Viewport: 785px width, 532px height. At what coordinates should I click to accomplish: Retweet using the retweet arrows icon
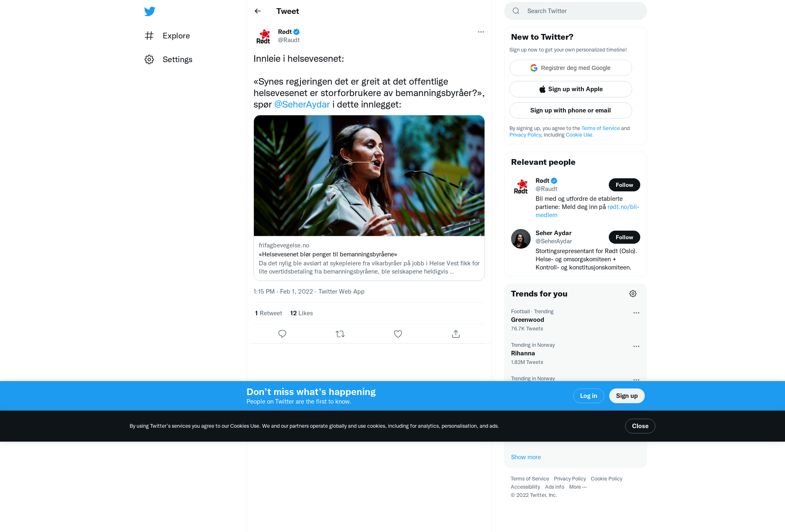[340, 334]
